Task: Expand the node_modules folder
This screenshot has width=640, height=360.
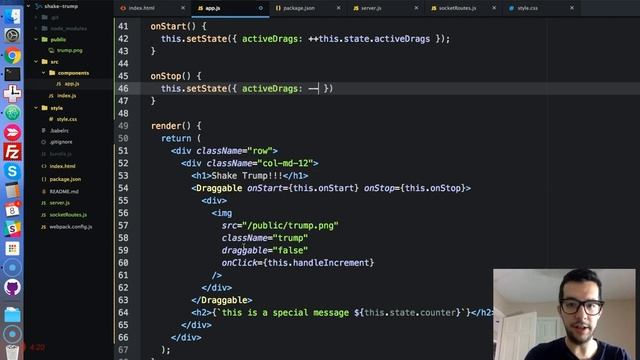Action: pyautogui.click(x=36, y=28)
